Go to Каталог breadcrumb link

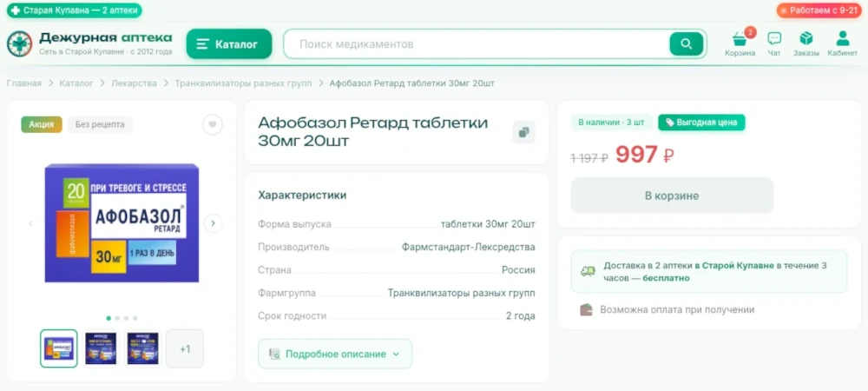click(76, 83)
